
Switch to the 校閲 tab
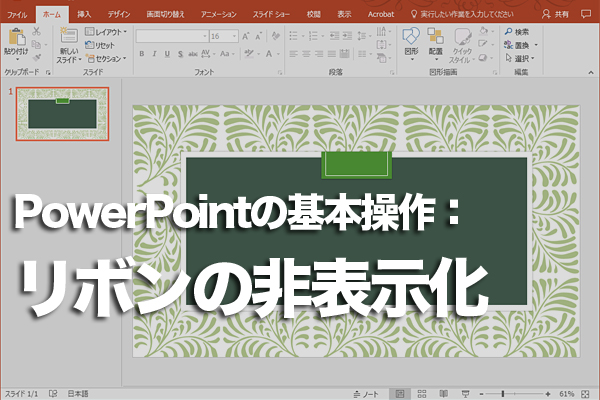[313, 15]
